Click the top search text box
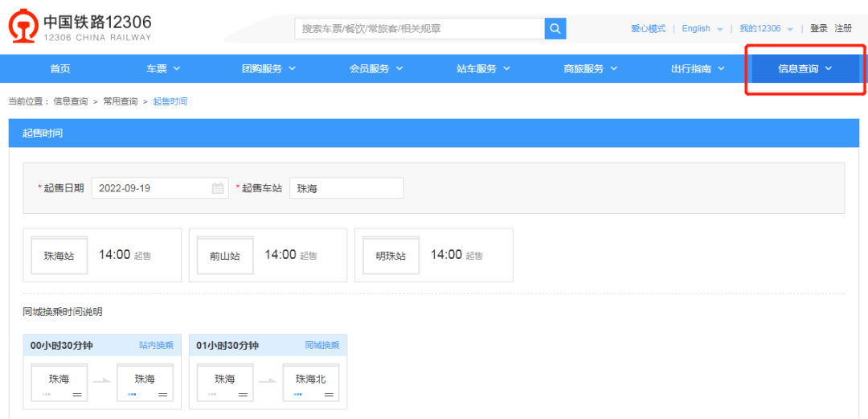 (420, 29)
